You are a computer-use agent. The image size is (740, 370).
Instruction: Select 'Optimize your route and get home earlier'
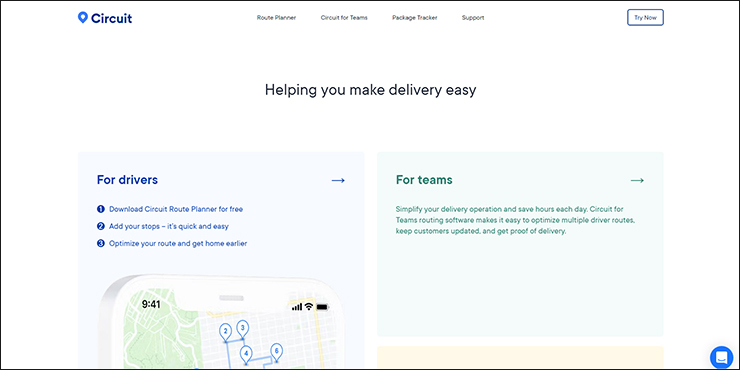[x=178, y=244]
